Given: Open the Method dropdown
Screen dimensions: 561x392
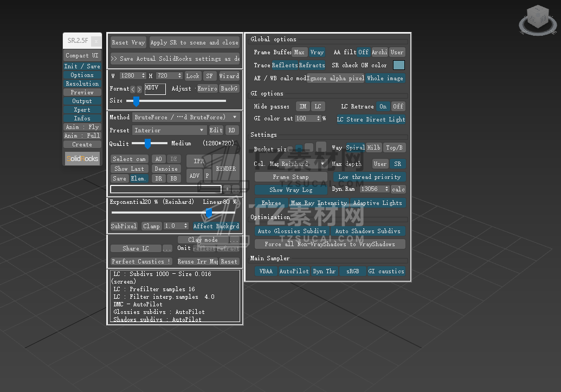Looking at the screenshot, I should [186, 117].
